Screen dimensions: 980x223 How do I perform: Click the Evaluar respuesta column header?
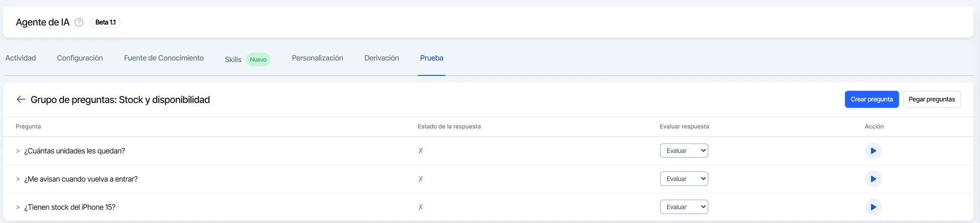tap(684, 126)
